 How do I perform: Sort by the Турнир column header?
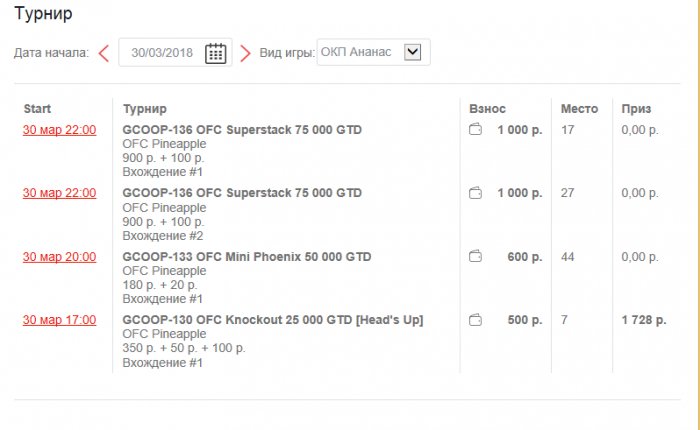(145, 108)
